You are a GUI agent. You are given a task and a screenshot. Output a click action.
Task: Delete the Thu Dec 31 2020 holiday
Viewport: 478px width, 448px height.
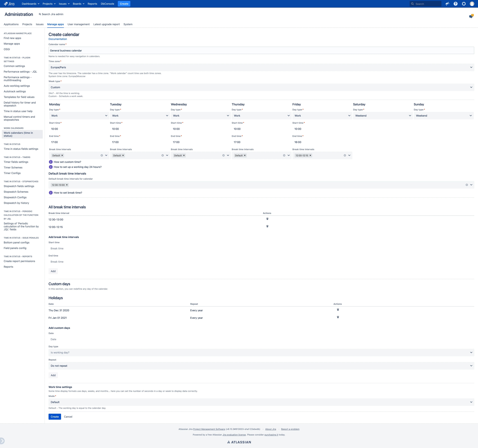click(338, 310)
